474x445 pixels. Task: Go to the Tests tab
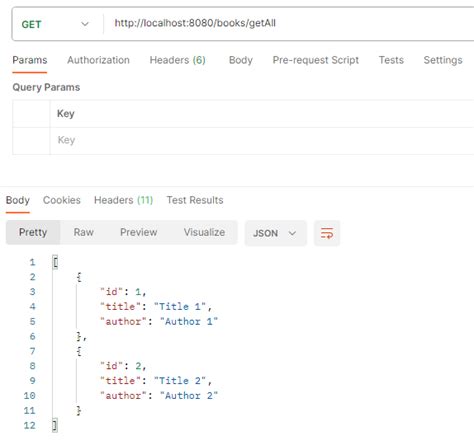pos(391,60)
